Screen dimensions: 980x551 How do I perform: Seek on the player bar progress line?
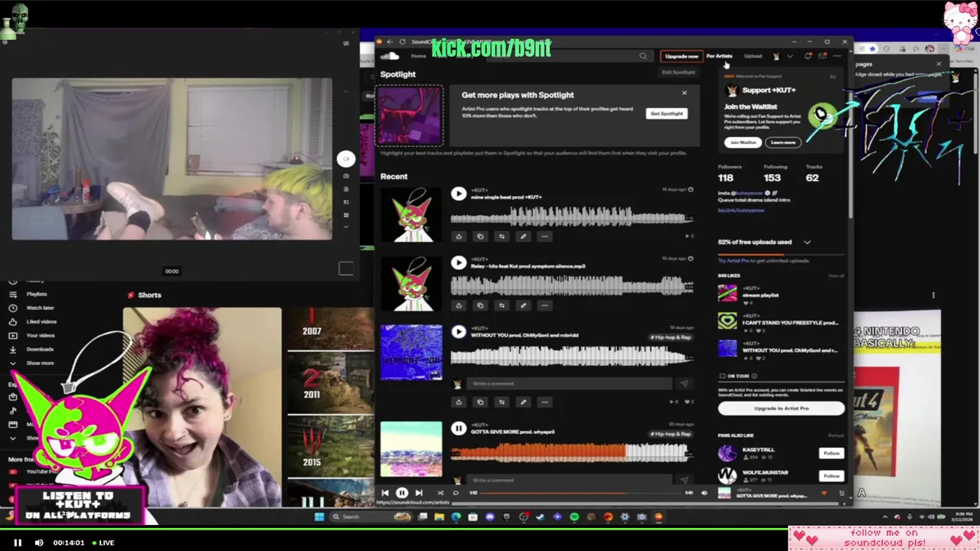(x=580, y=493)
